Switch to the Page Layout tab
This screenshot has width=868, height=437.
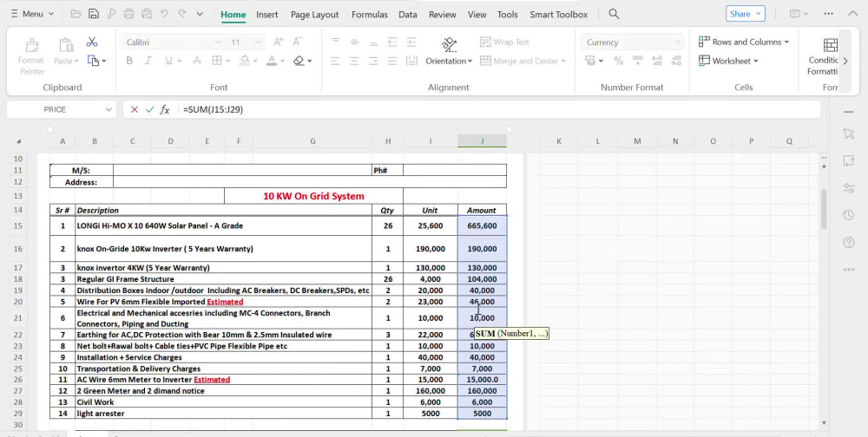pyautogui.click(x=314, y=15)
